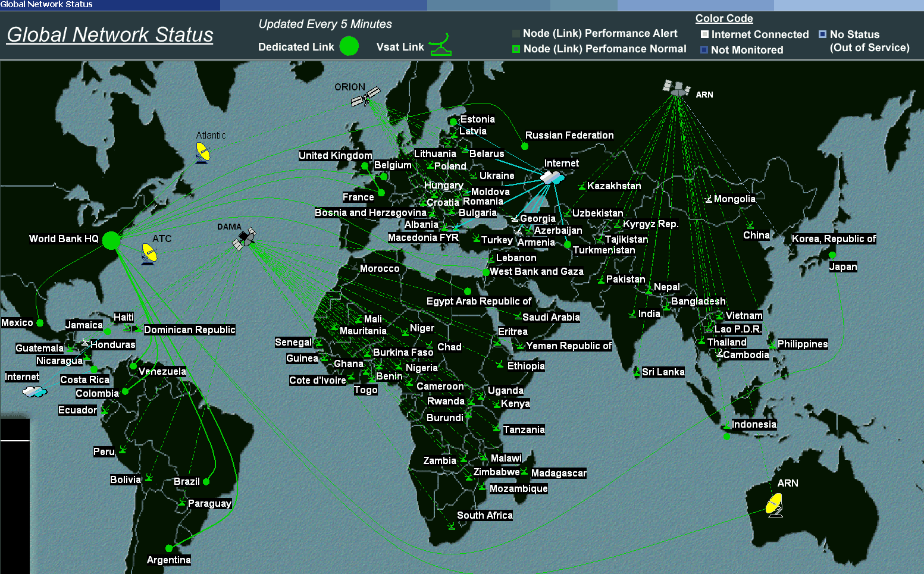The height and width of the screenshot is (574, 924).
Task: Click the DAMA satellite icon
Action: (244, 239)
